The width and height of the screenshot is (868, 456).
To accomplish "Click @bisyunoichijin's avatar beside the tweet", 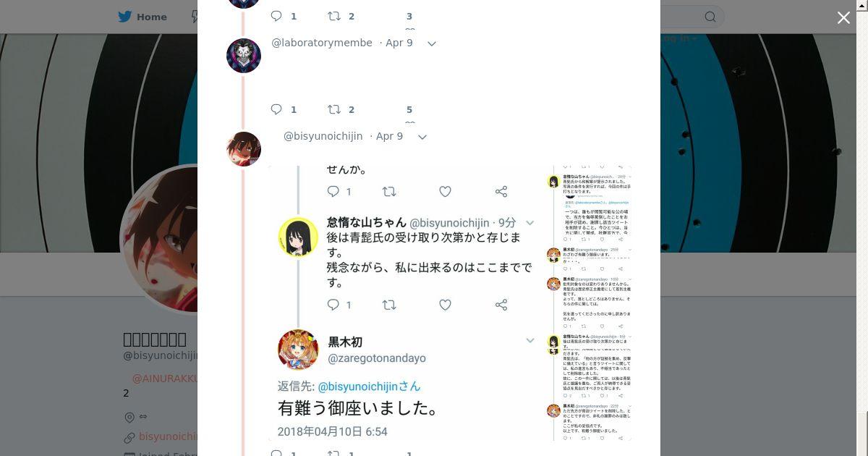I will (x=244, y=149).
